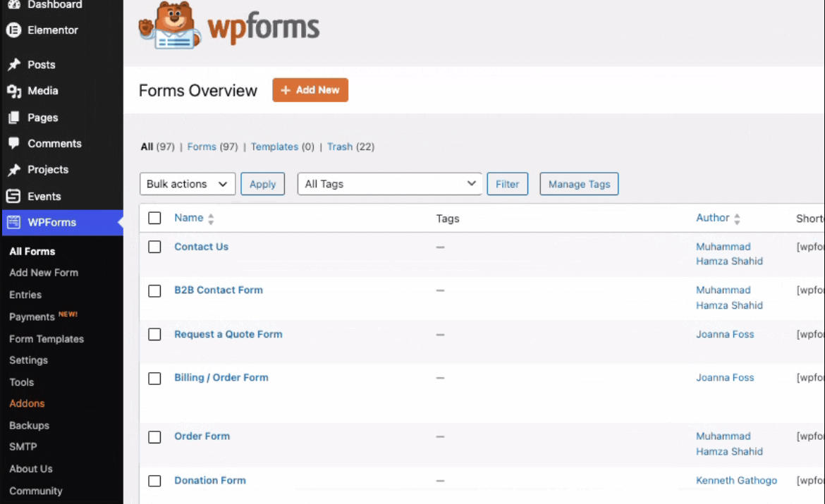Screen dimensions: 825x504
Task: Open the Comments menu item
Action: point(54,144)
